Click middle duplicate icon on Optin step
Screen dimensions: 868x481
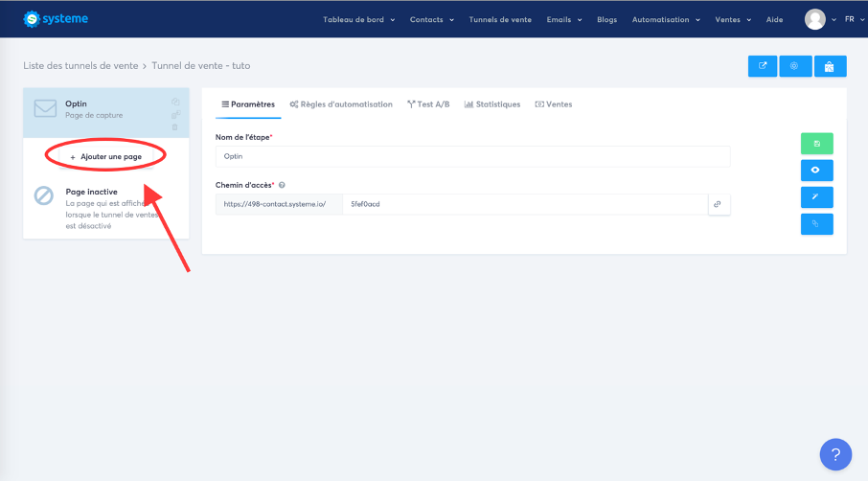pos(175,115)
